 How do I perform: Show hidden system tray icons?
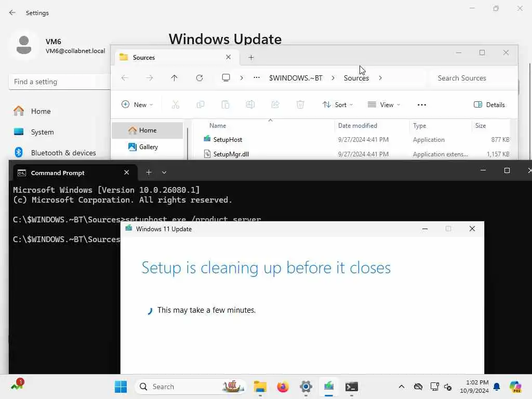point(402,387)
